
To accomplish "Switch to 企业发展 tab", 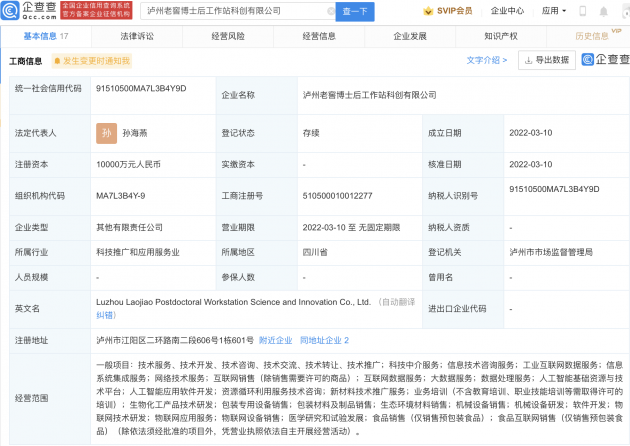I will pyautogui.click(x=410, y=36).
